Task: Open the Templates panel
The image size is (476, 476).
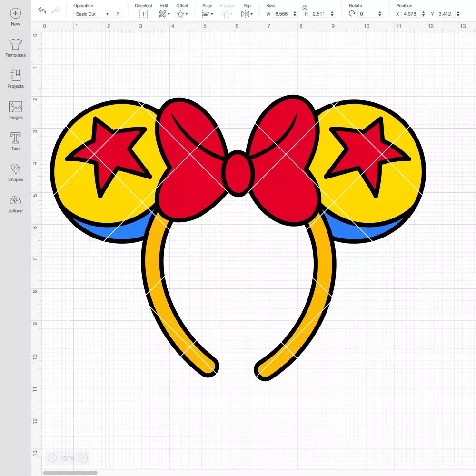Action: point(16,48)
